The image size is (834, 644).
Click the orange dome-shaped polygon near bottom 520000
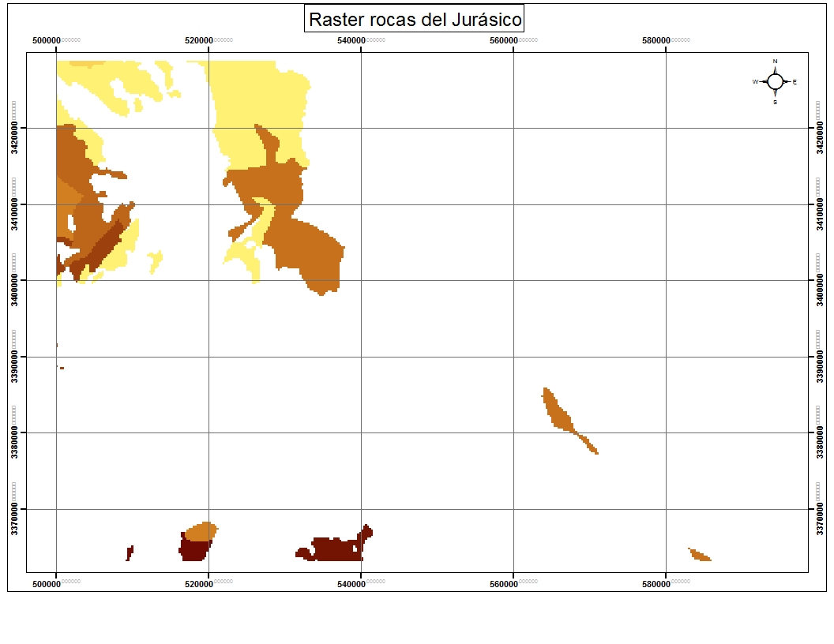point(201,530)
